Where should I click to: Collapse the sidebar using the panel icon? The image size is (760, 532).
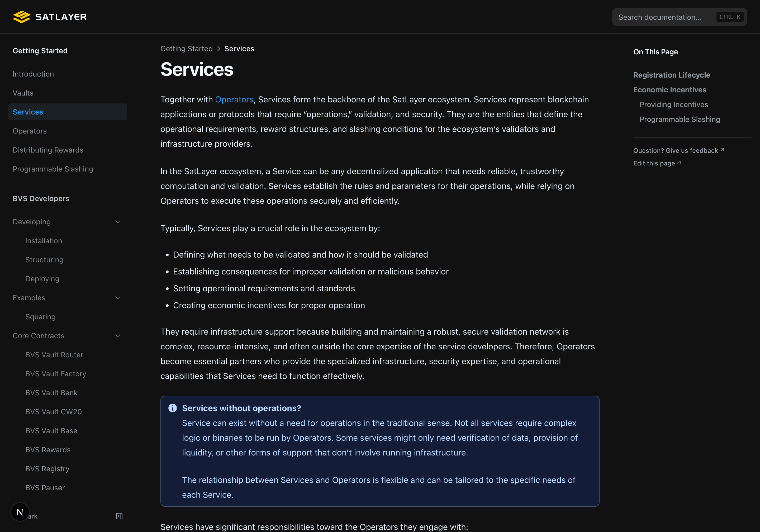click(119, 516)
